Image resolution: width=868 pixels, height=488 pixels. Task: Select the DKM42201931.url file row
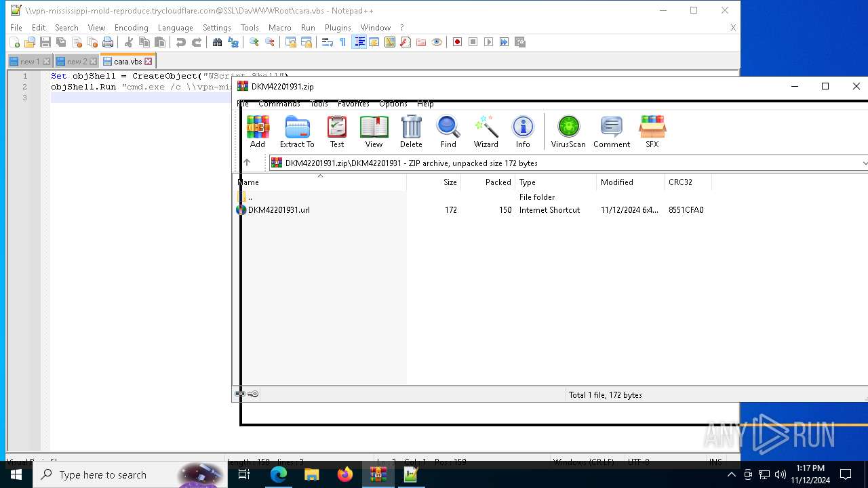tap(473, 210)
